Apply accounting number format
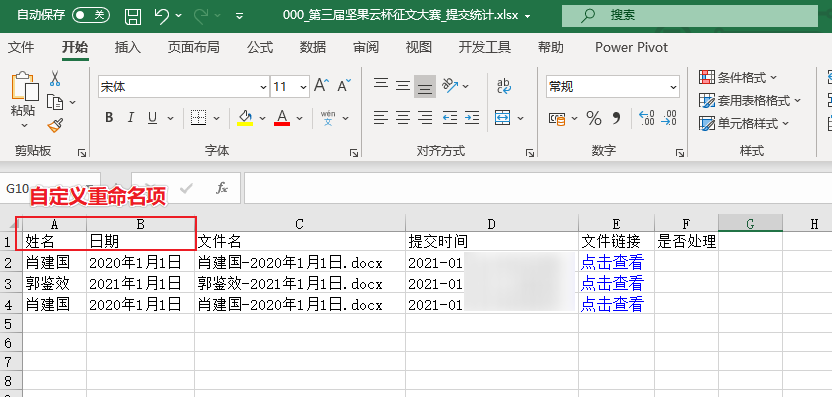 (x=557, y=118)
